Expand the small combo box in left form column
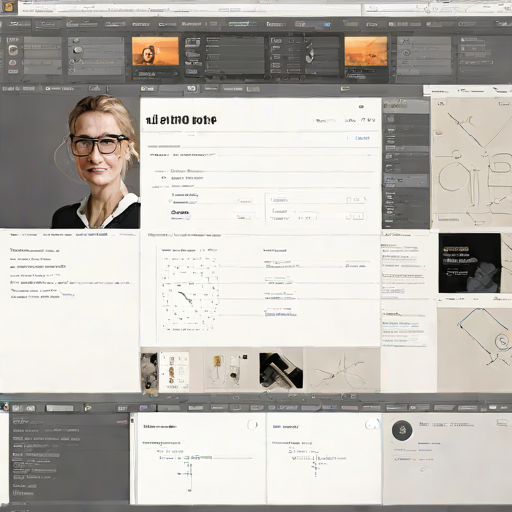This screenshot has width=512, height=512. pyautogui.click(x=244, y=217)
